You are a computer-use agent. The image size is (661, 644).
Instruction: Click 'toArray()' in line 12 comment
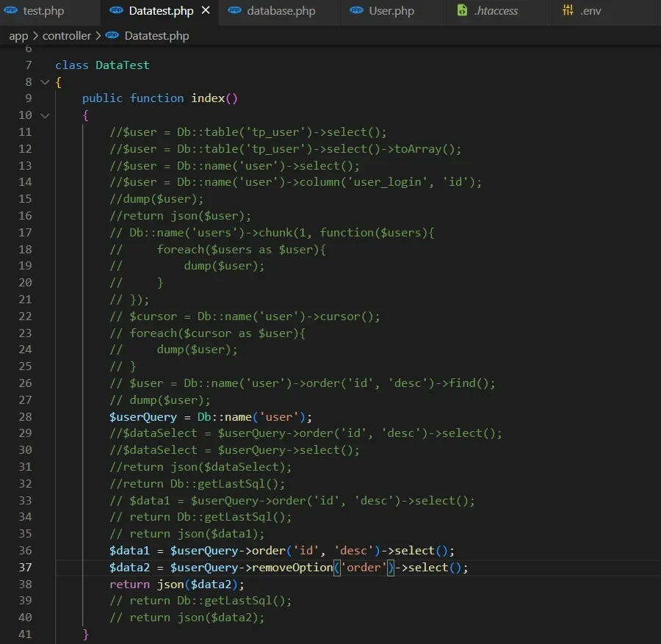pos(425,149)
